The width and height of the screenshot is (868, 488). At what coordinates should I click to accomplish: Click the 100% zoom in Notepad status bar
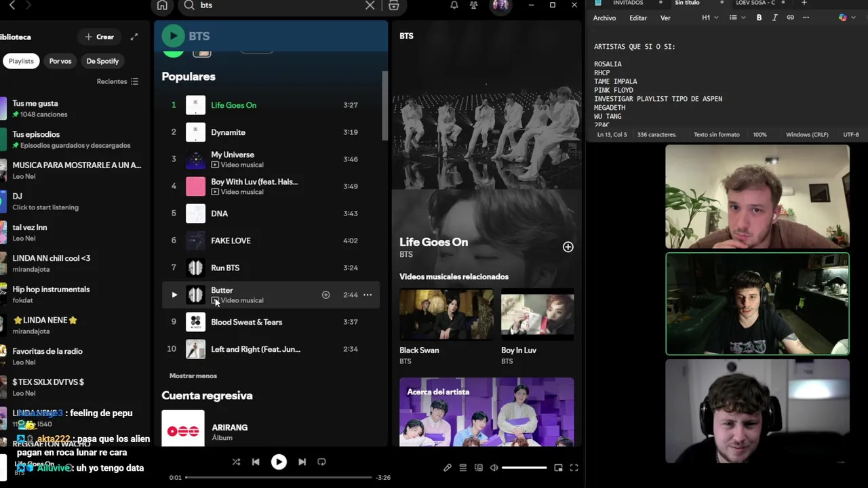pyautogui.click(x=759, y=134)
